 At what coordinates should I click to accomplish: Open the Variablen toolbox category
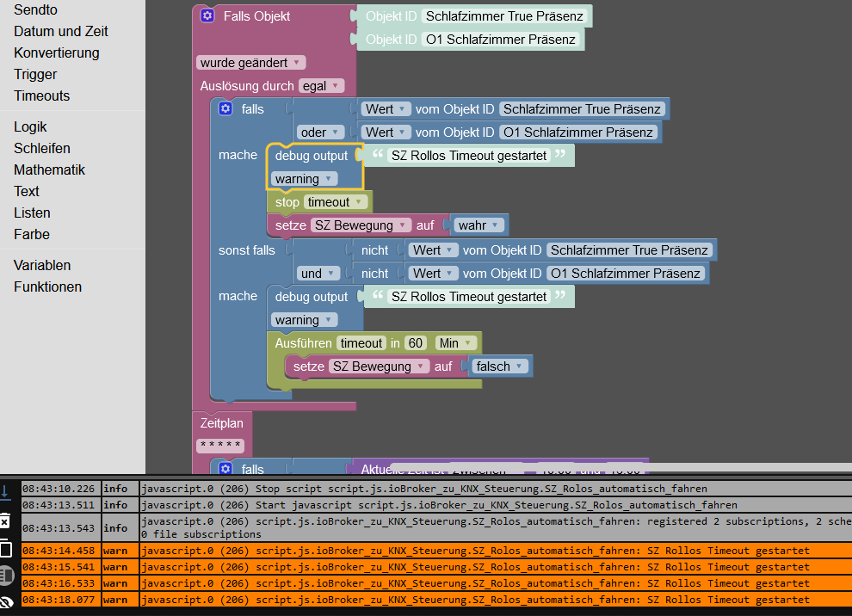[42, 265]
